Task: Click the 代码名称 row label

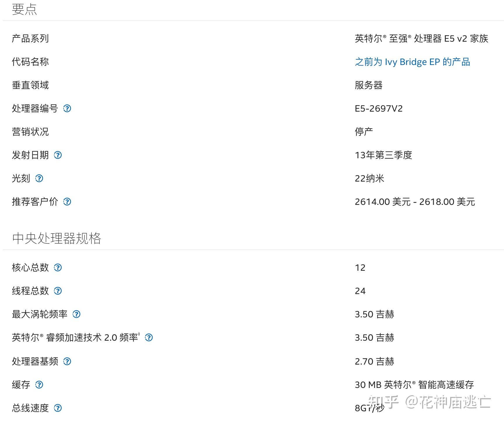Action: (30, 62)
